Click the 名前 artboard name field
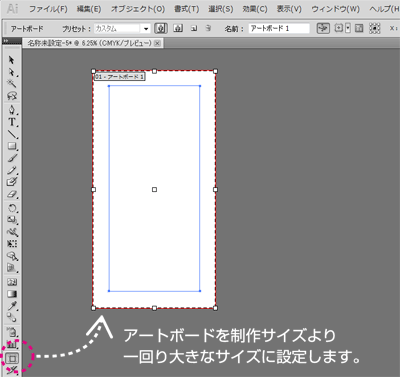Image resolution: width=400 pixels, height=377 pixels. 279,29
